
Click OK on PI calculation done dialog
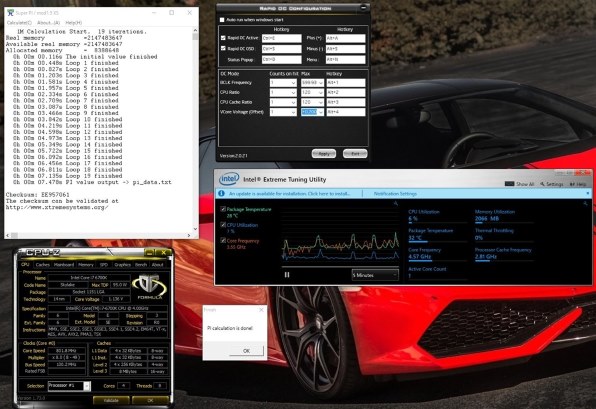246,350
